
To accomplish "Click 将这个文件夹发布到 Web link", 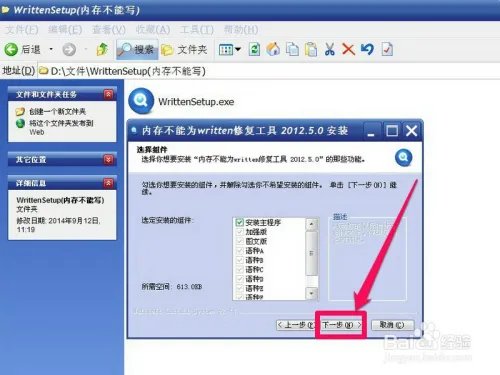I will pos(61,127).
